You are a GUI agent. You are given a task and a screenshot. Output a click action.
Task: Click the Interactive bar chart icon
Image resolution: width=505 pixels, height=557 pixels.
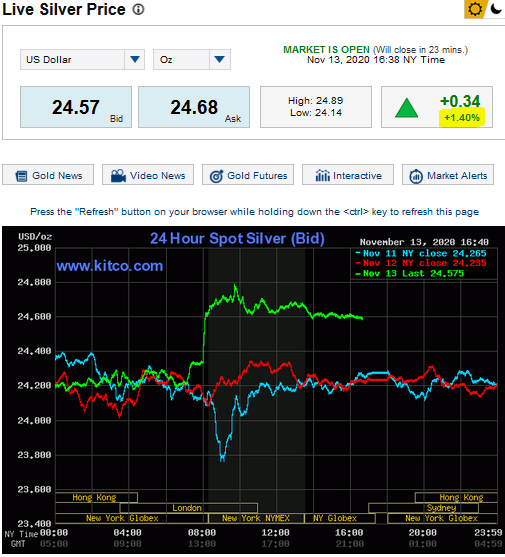coord(322,175)
